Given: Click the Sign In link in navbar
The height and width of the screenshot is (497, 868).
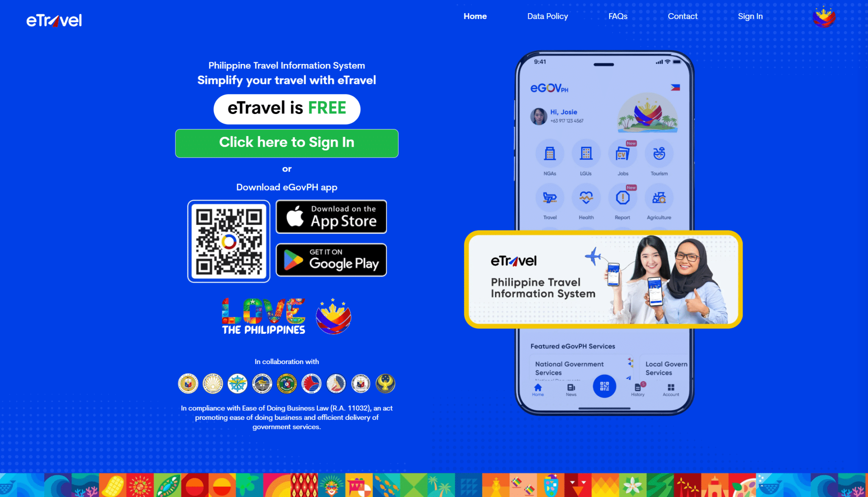Looking at the screenshot, I should point(749,17).
